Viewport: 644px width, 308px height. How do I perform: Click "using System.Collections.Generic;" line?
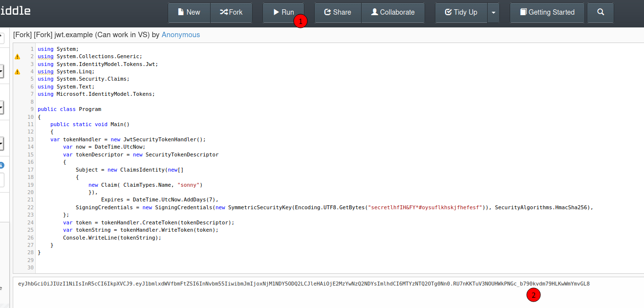pos(90,56)
